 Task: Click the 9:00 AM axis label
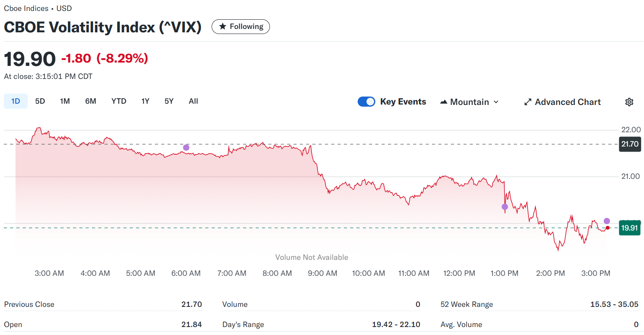322,273
